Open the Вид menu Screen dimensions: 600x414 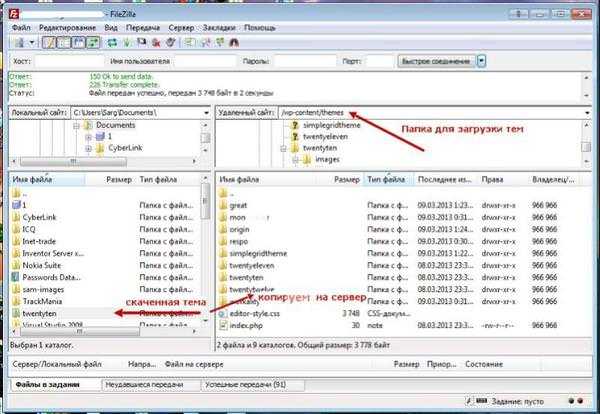[x=111, y=28]
